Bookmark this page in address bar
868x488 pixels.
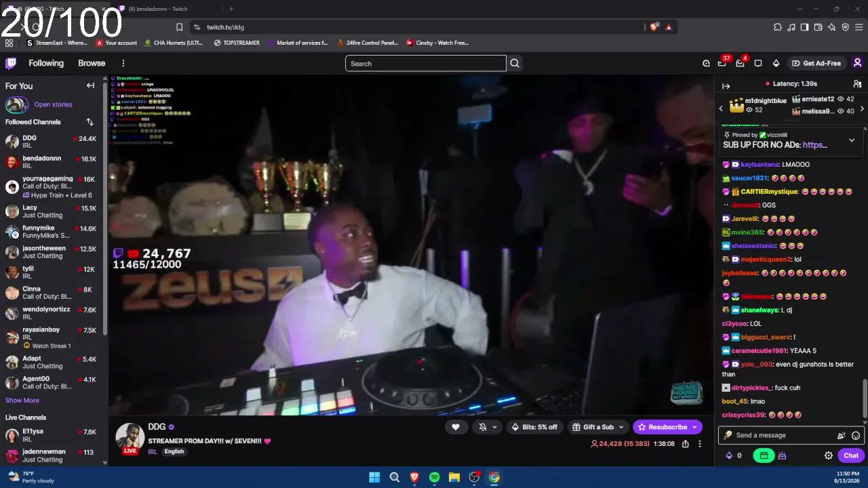179,27
